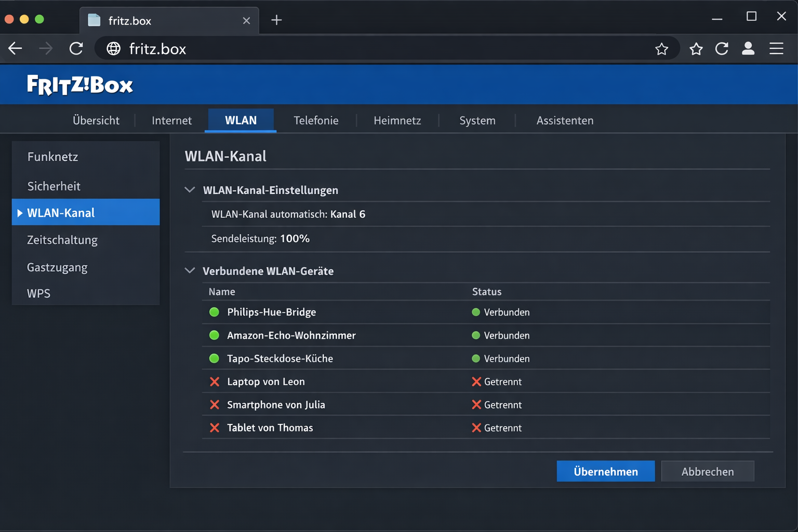
Task: Click the Übernehmen button
Action: (606, 471)
